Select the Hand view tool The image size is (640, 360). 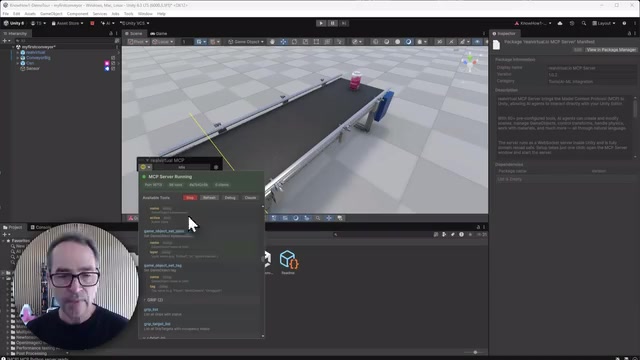pos(272,42)
